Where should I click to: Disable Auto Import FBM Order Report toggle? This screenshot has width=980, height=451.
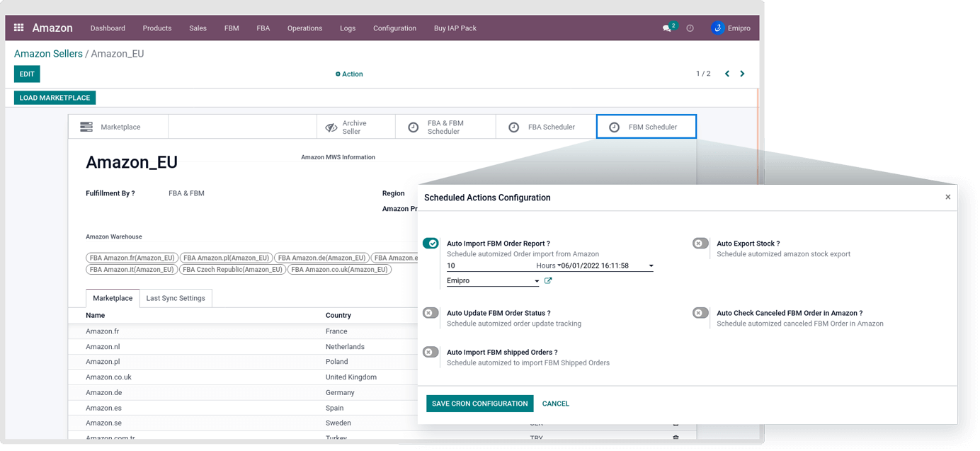[431, 244]
